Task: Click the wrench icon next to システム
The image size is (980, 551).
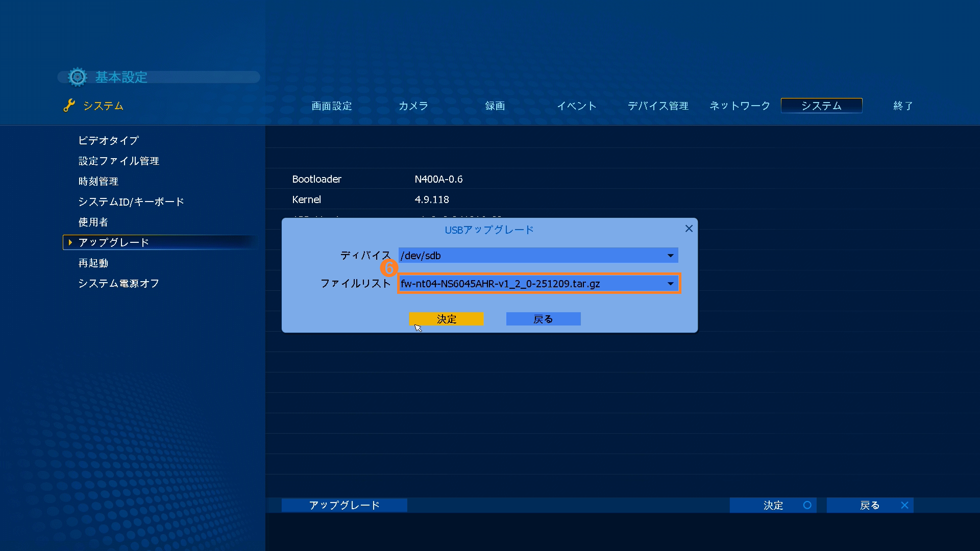Action: (69, 106)
